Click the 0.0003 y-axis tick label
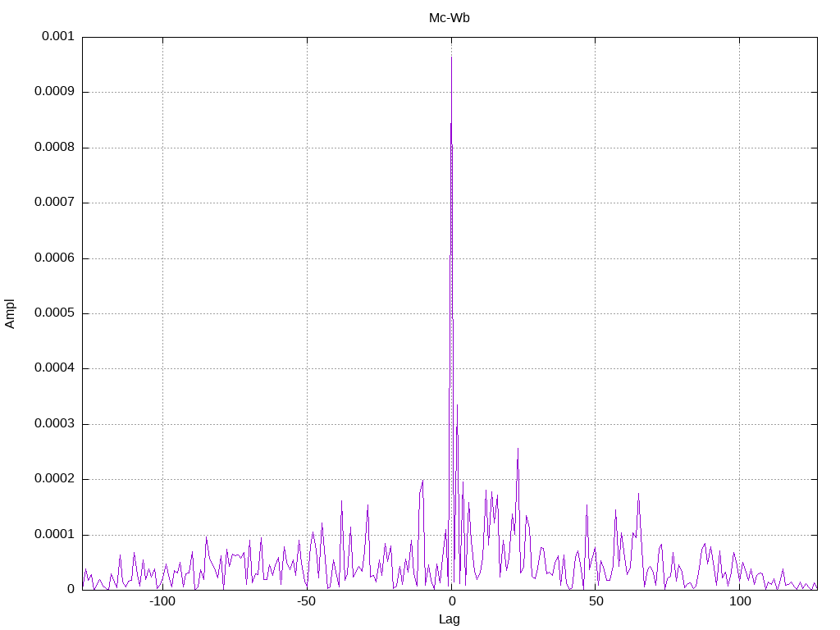840x630 pixels. (x=54, y=423)
